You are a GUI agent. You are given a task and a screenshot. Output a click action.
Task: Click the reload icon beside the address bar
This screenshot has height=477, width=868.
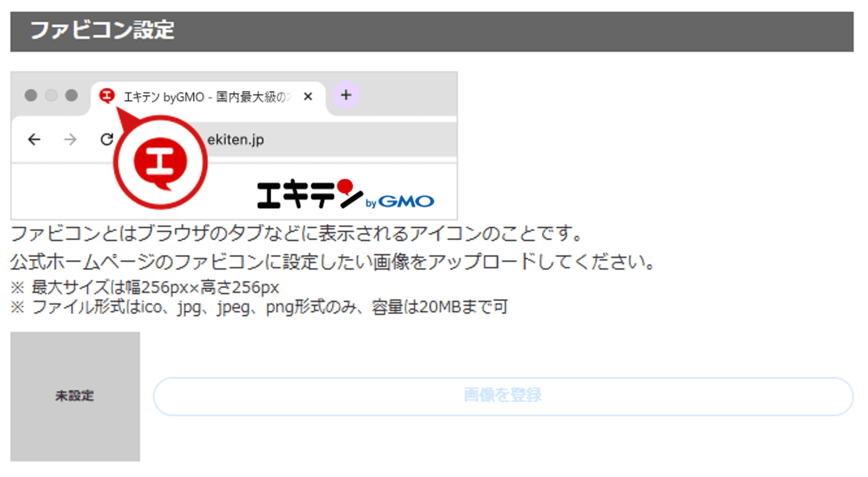(x=107, y=139)
